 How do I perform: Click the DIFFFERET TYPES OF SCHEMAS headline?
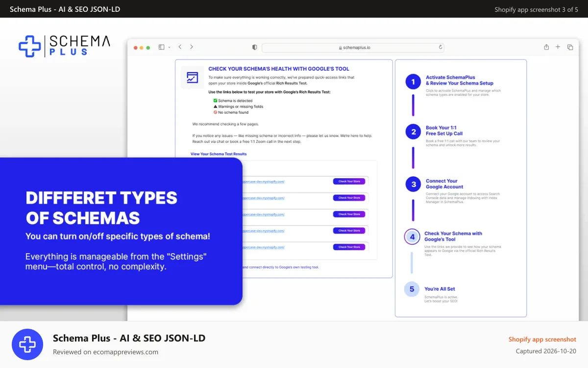pos(101,208)
